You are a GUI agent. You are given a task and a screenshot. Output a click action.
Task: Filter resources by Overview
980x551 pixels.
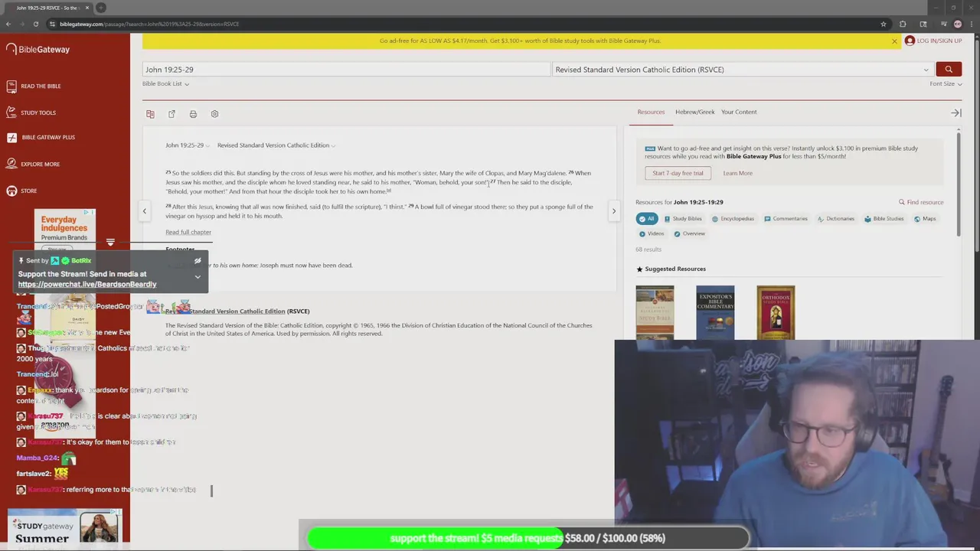pyautogui.click(x=689, y=233)
